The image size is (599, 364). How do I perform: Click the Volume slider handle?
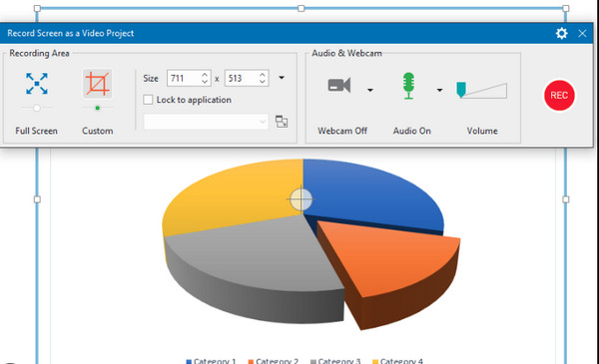click(x=461, y=90)
